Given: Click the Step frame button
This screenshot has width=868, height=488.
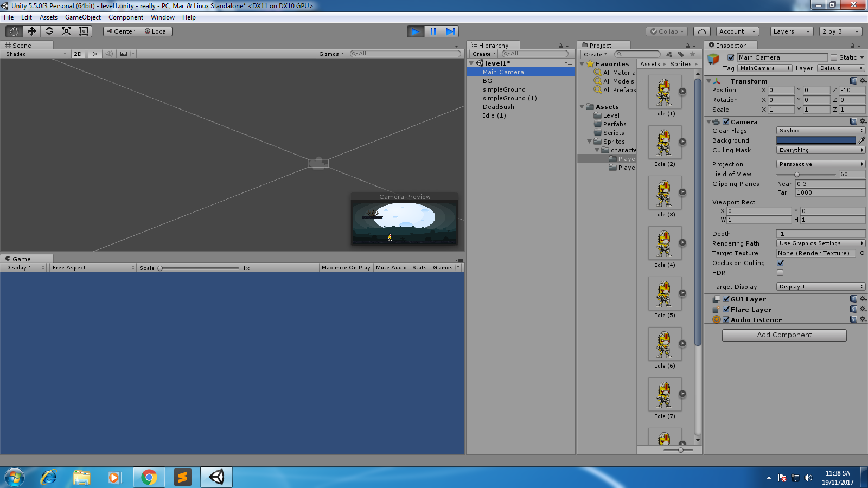Looking at the screenshot, I should click(450, 31).
